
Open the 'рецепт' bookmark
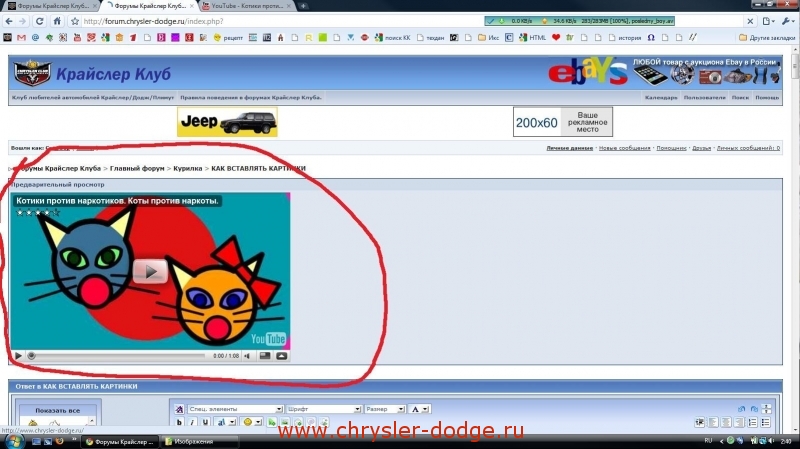click(x=228, y=38)
